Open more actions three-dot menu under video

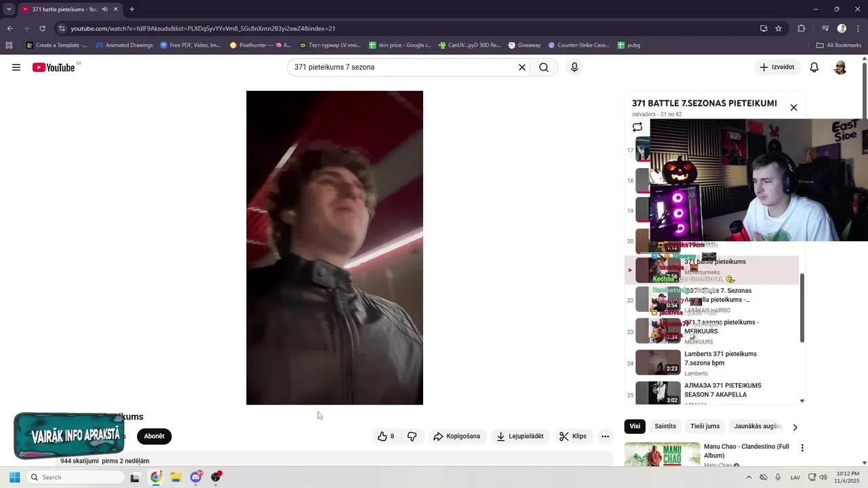pyautogui.click(x=605, y=436)
